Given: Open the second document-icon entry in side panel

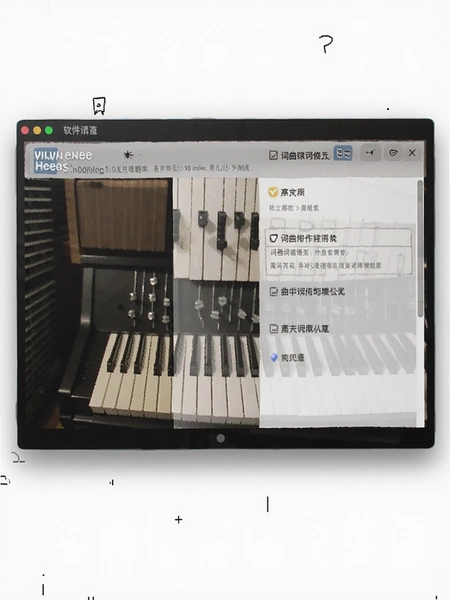Looking at the screenshot, I should pyautogui.click(x=299, y=328).
